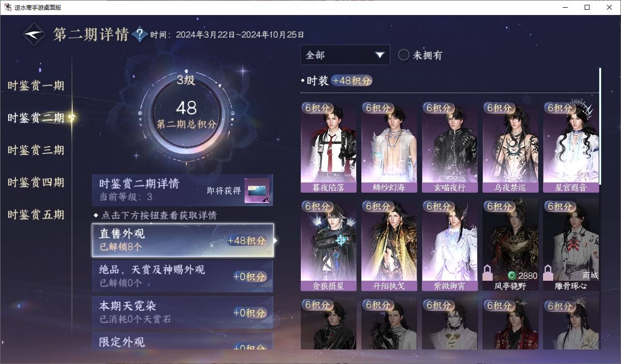Viewport: 621px width, 364px height.
Task: Open the question mark help icon
Action: click(x=140, y=34)
